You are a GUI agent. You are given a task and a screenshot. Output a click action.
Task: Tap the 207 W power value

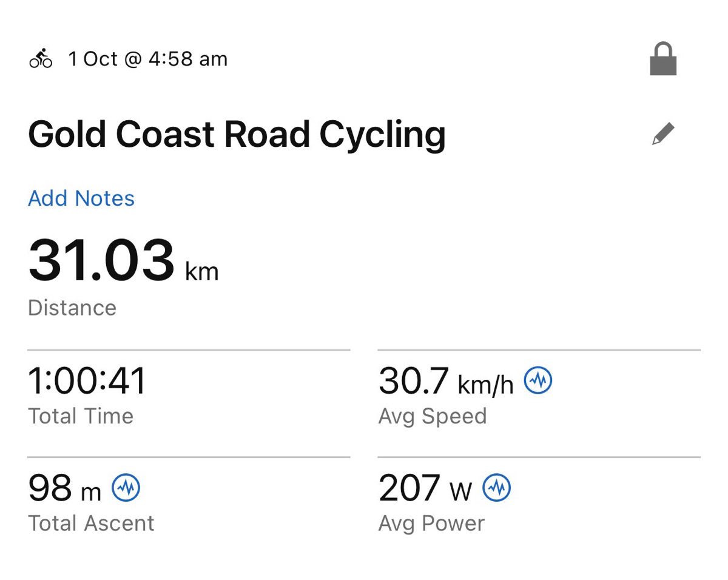point(425,489)
